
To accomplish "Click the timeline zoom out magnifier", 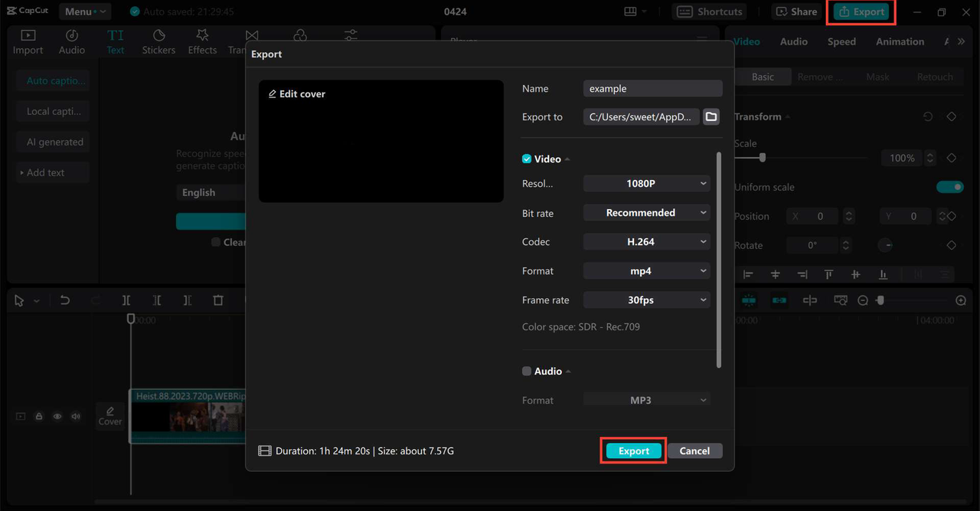I will (x=863, y=300).
